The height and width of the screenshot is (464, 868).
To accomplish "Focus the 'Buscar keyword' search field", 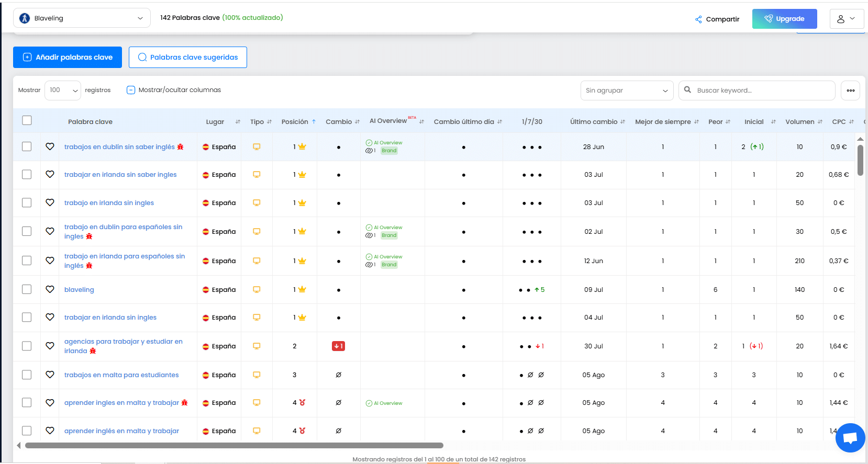I will pos(762,90).
